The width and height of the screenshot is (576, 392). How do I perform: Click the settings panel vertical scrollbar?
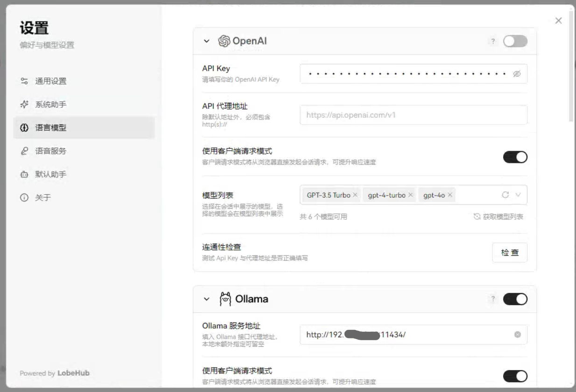[x=571, y=65]
